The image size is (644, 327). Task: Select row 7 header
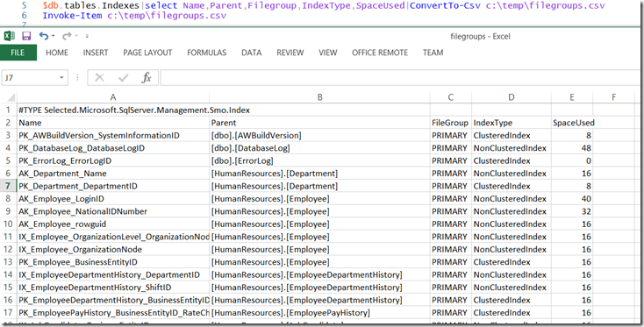[8, 186]
